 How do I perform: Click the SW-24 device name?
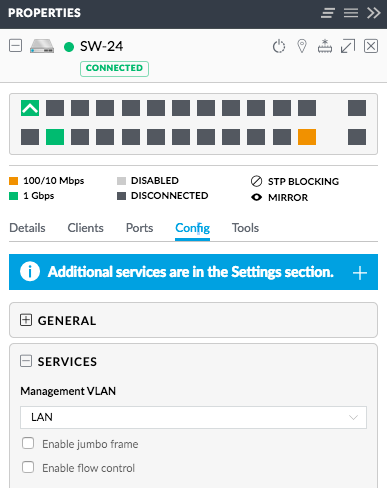(x=102, y=46)
